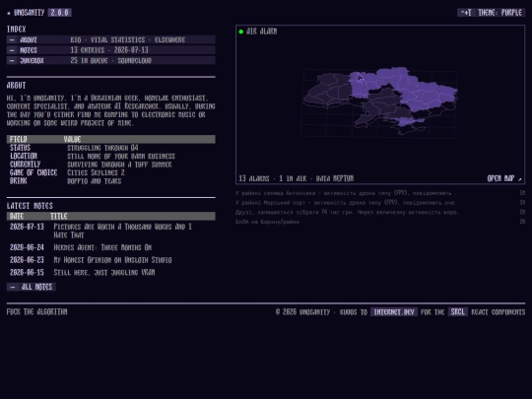Open note 'Hermes Agent: Three Months On'
This screenshot has height=399, width=532.
click(102, 247)
